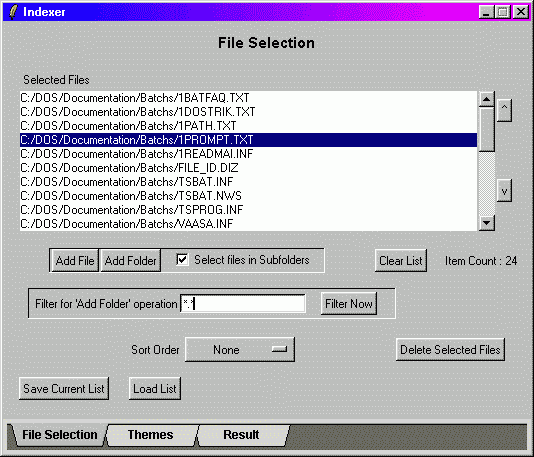Viewport: 534px width, 457px height.
Task: Move selected file down with v button
Action: point(504,191)
